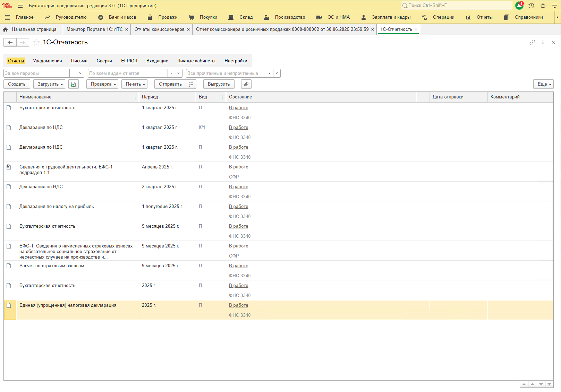Click the favorites star in top bar

pos(543,6)
